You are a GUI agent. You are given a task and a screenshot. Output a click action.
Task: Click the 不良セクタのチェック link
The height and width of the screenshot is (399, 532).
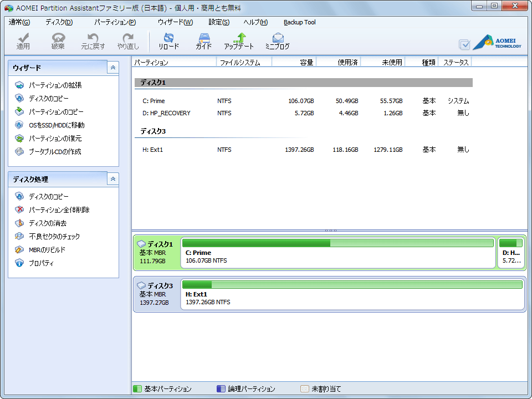click(54, 236)
